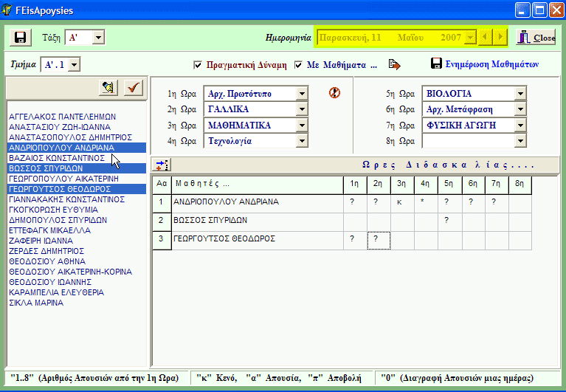566x392 pixels.
Task: Click the 5η hour cell for ΒΩΣΣΟΣ ΣΠΥΡΙΔΩΝ
Action: [446, 220]
